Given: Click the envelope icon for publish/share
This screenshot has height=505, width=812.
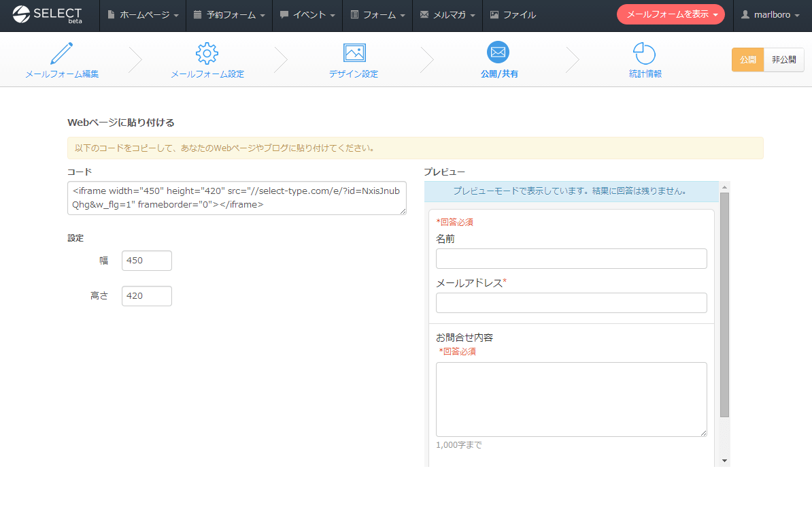Looking at the screenshot, I should click(x=498, y=52).
